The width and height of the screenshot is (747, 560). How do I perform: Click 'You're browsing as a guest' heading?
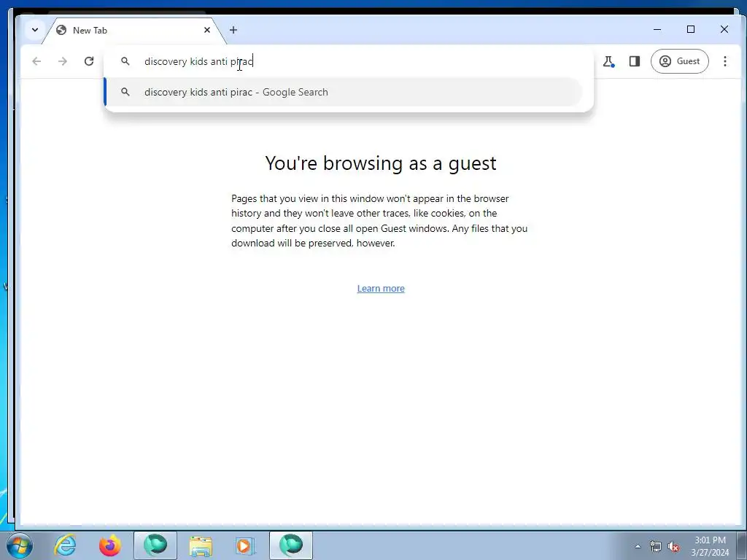381,163
